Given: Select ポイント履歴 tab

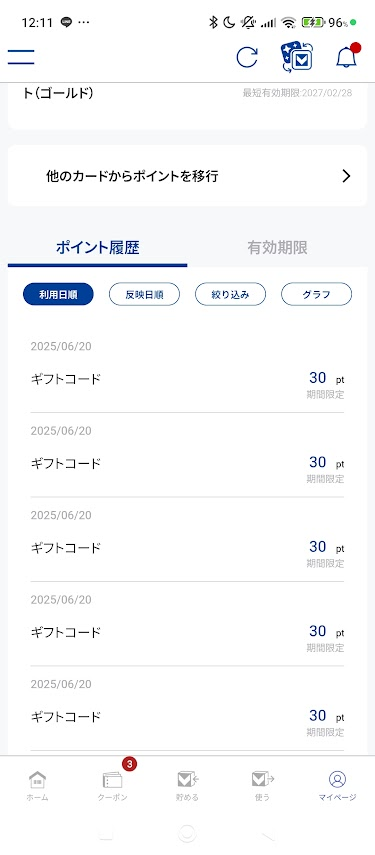Looking at the screenshot, I should coord(98,248).
